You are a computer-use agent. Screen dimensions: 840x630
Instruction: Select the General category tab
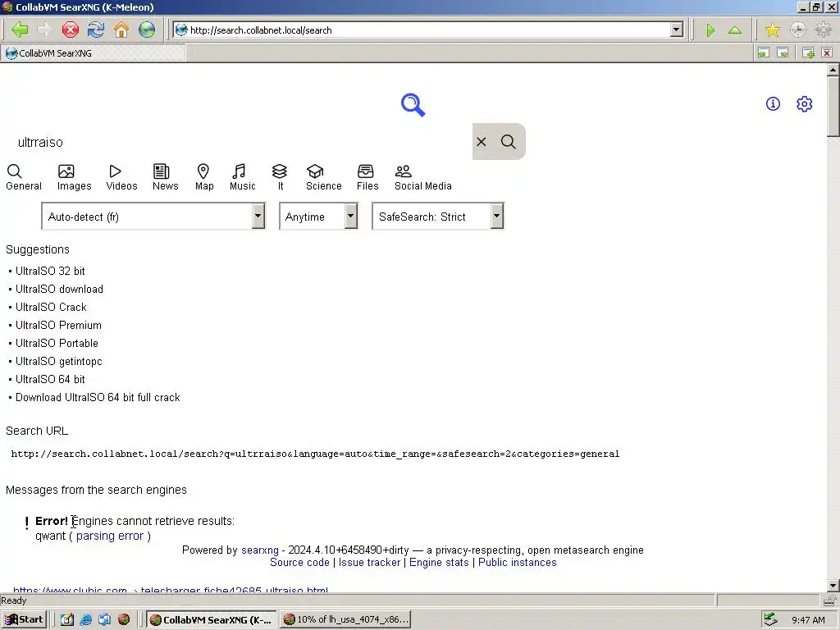(x=24, y=177)
